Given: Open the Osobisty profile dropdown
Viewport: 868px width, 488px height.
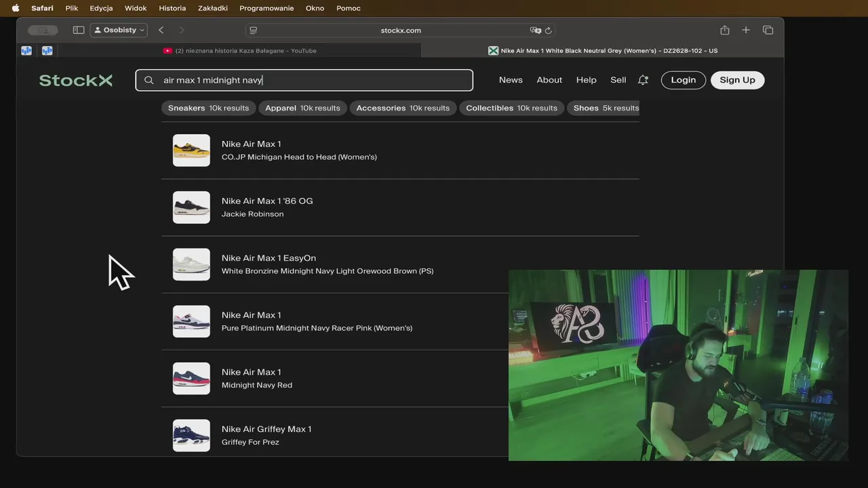Looking at the screenshot, I should pyautogui.click(x=119, y=30).
